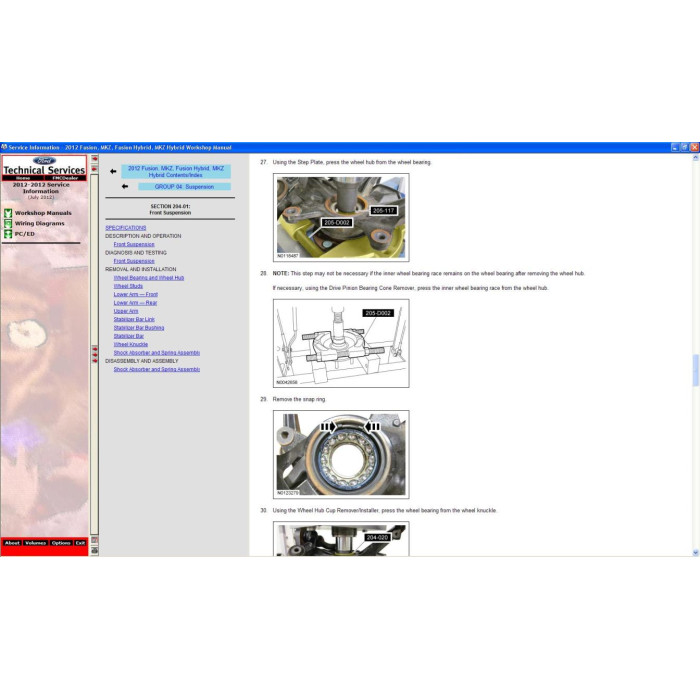700x700 pixels.
Task: Open Workshop Manuals green icon
Action: [x=8, y=213]
